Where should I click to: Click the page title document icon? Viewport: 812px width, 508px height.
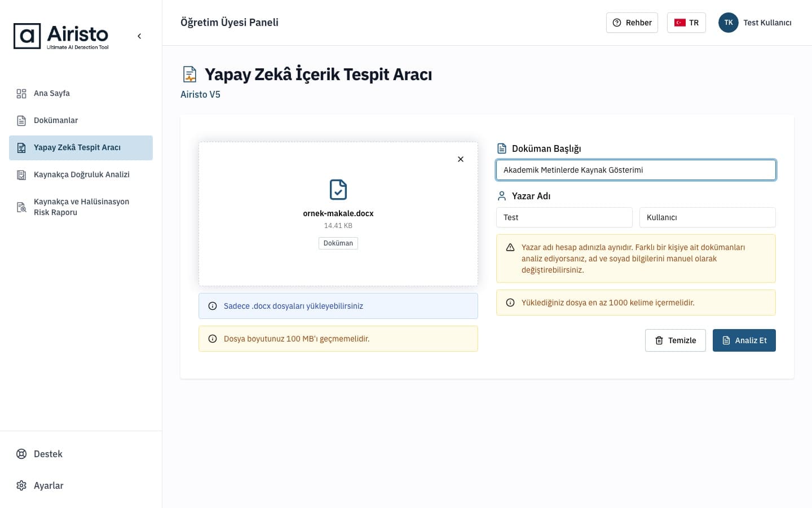[x=190, y=75]
